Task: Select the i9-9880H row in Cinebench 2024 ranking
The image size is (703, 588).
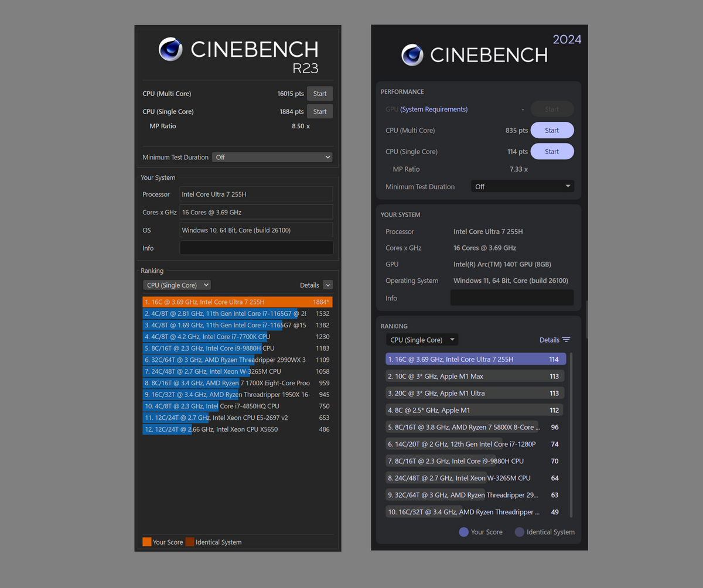Action: pyautogui.click(x=476, y=461)
